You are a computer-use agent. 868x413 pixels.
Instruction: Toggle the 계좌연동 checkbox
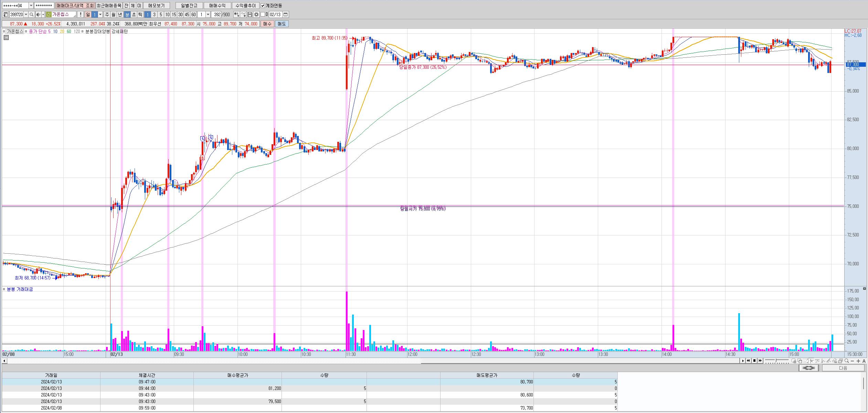pyautogui.click(x=263, y=6)
